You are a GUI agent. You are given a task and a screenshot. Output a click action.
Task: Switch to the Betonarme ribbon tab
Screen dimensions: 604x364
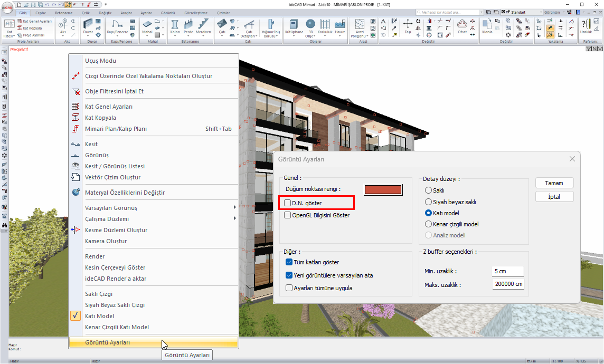pyautogui.click(x=63, y=12)
